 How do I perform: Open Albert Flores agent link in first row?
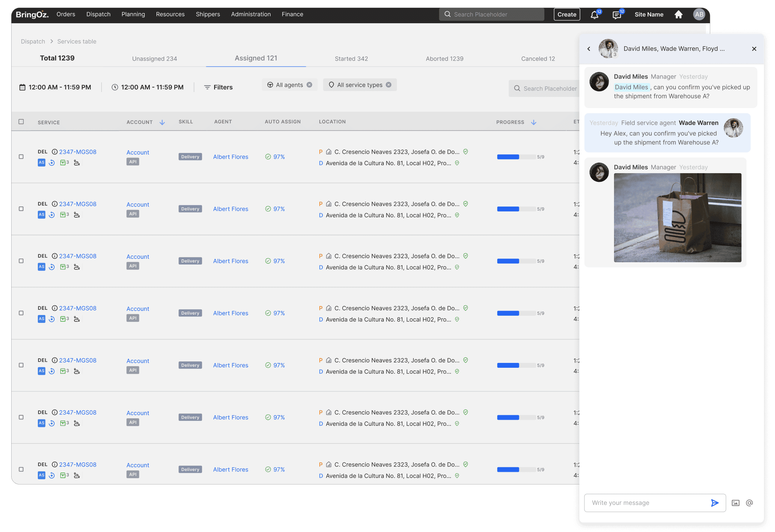[x=231, y=157]
